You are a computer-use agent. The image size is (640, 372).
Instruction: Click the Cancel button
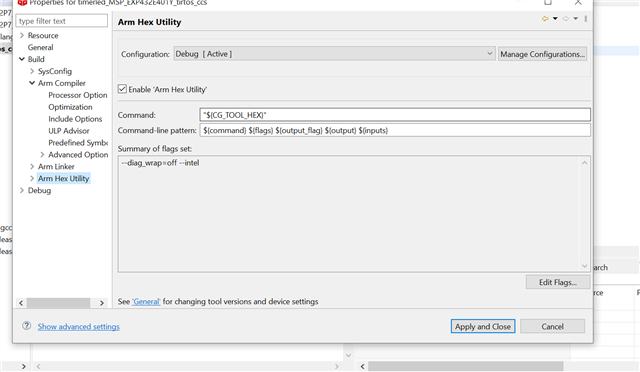[x=552, y=326]
